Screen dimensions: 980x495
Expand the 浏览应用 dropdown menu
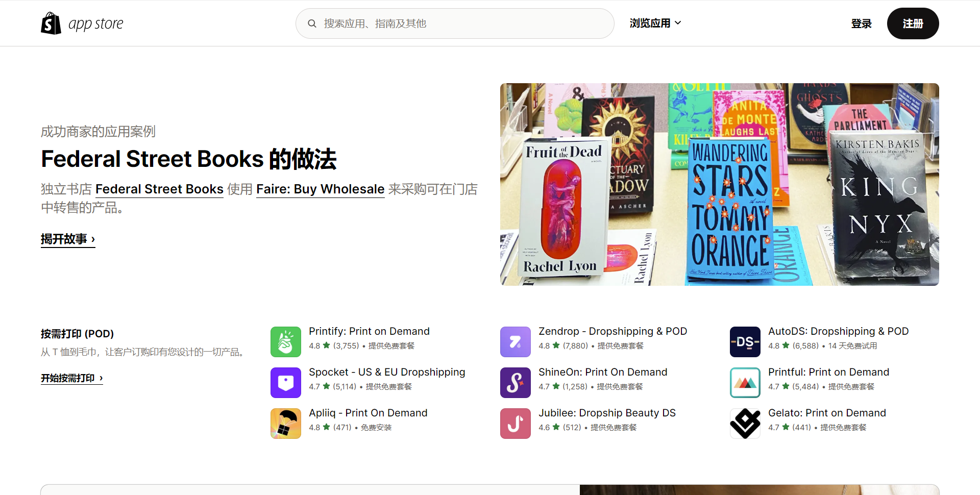pyautogui.click(x=655, y=23)
